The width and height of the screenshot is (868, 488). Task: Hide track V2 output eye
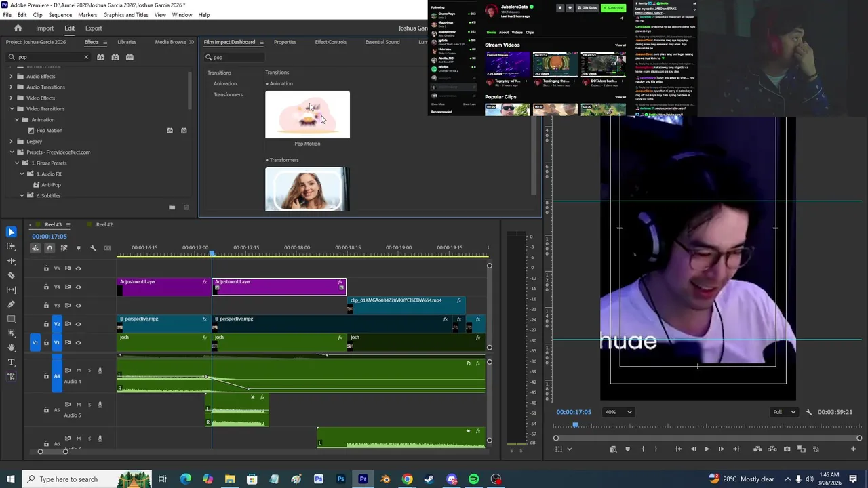click(78, 324)
